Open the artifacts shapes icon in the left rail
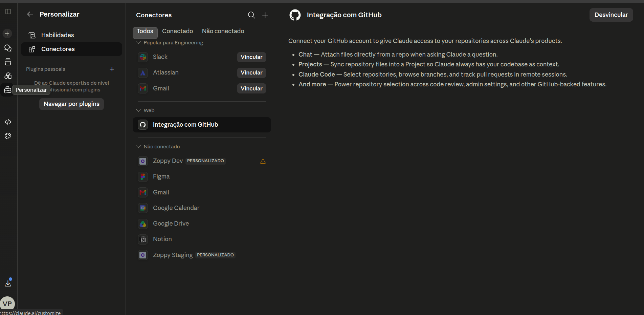Image resolution: width=644 pixels, height=315 pixels. pos(8,76)
